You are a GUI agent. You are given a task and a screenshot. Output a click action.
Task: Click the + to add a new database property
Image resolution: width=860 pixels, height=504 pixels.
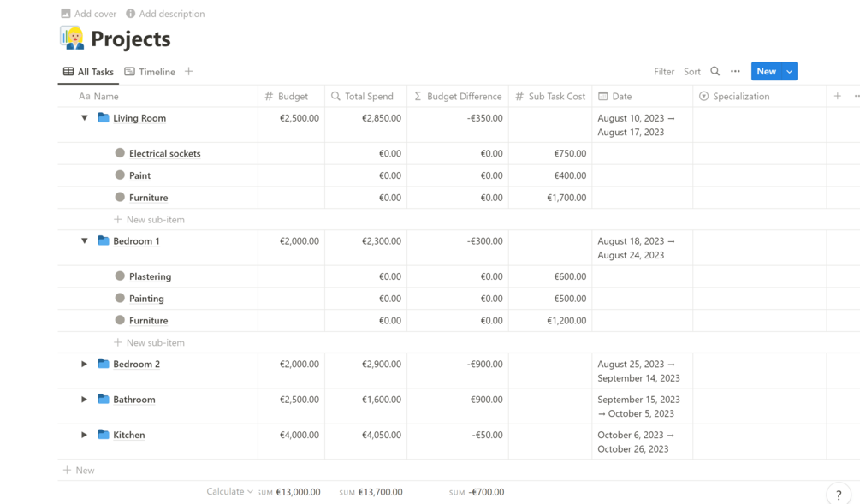(837, 96)
